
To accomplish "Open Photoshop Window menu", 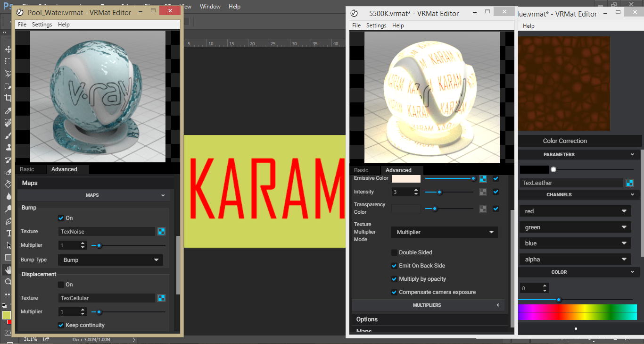I will (210, 6).
